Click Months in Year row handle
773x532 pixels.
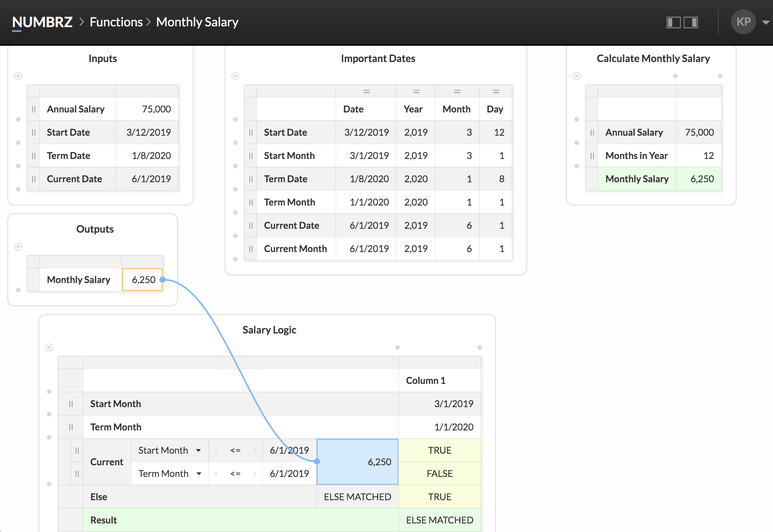coord(592,155)
